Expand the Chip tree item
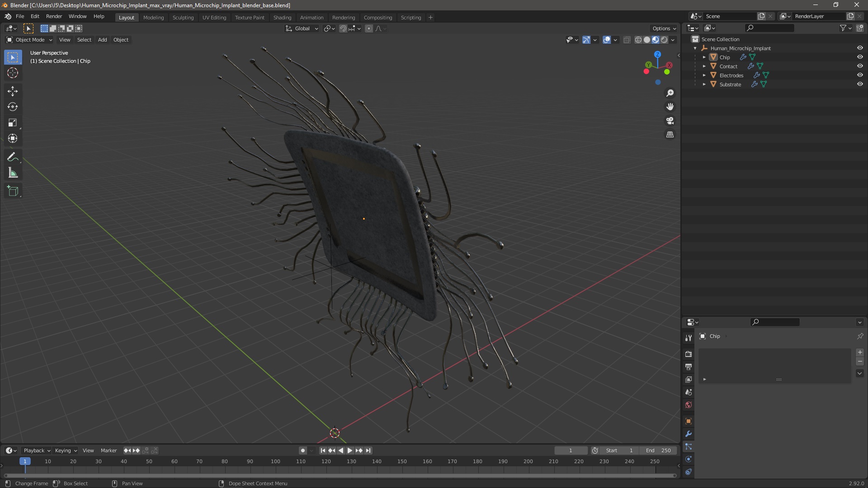 [704, 57]
